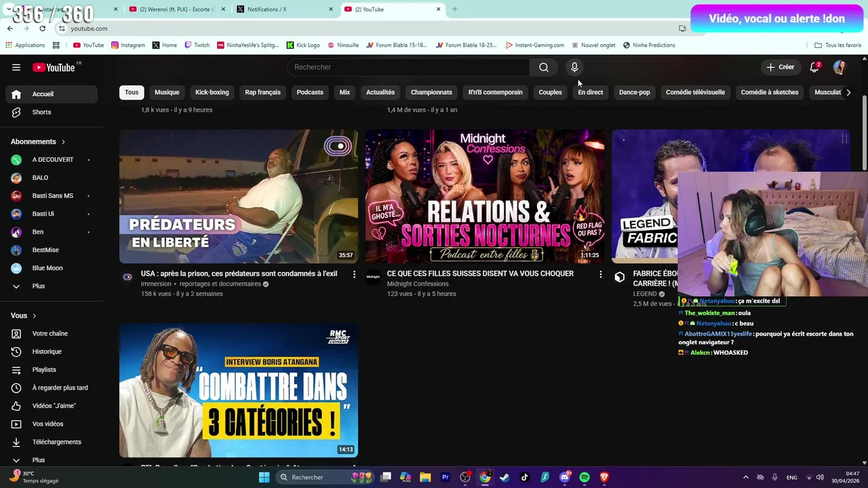The height and width of the screenshot is (488, 868).
Task: Open Shorts from the sidebar
Action: pyautogui.click(x=52, y=112)
